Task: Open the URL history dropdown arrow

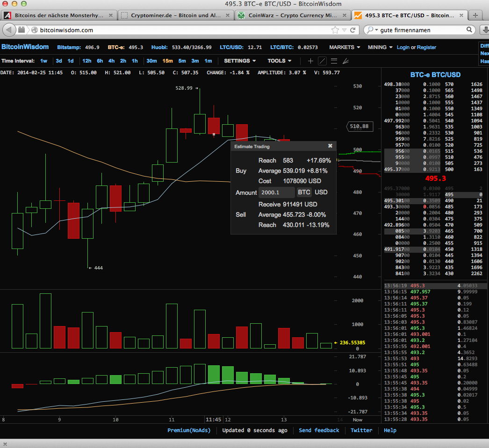Action: click(x=344, y=30)
